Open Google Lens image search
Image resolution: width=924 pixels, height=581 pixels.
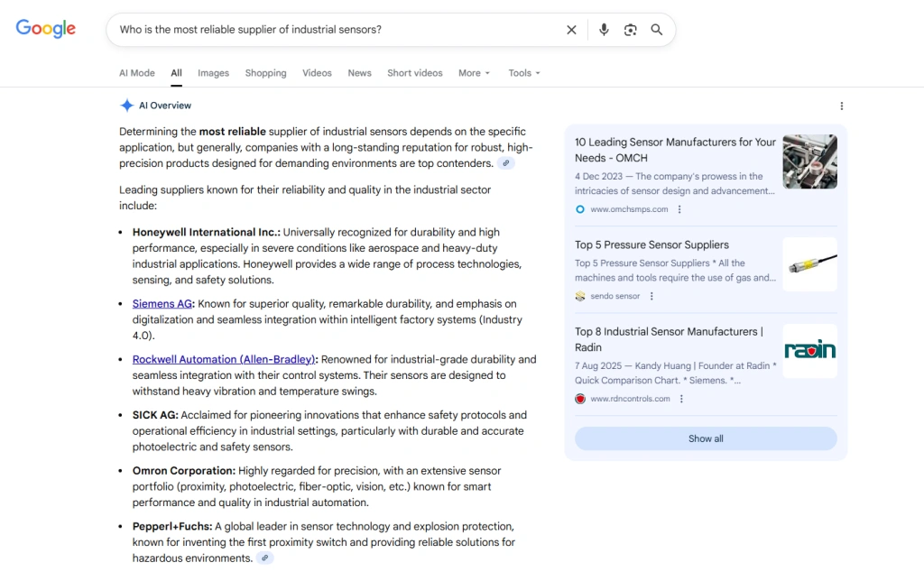coord(630,30)
